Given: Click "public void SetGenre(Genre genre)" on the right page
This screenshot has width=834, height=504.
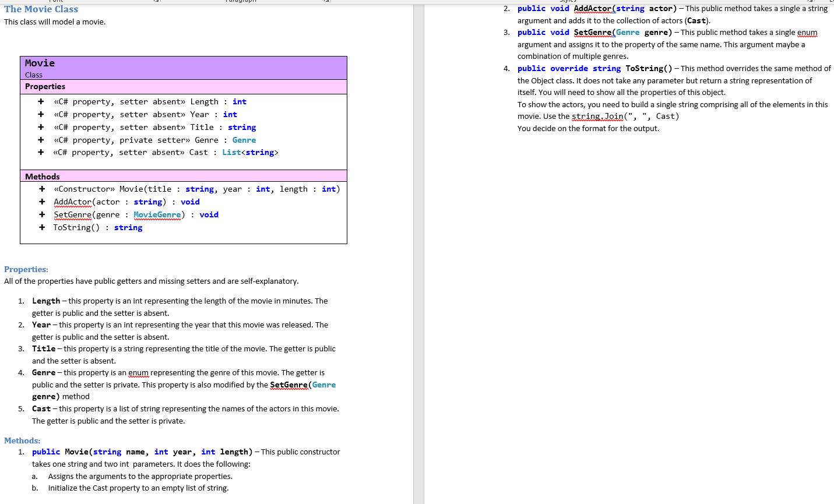Looking at the screenshot, I should click(x=594, y=33).
